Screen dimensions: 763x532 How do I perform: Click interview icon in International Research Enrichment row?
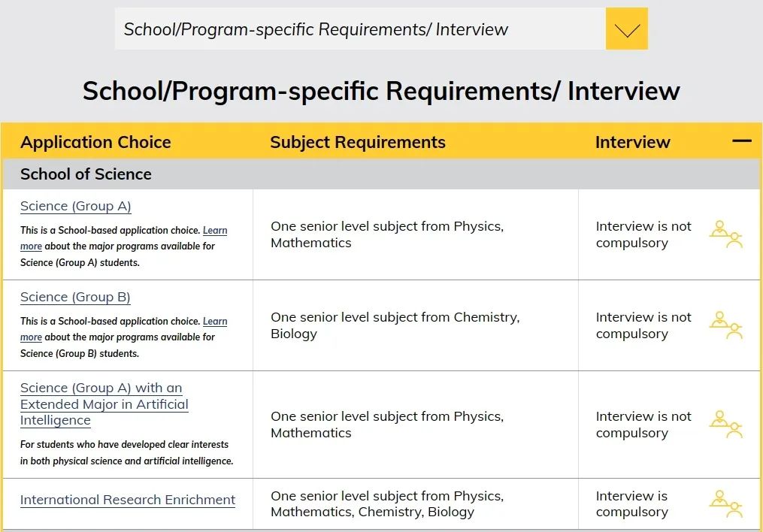click(x=725, y=503)
